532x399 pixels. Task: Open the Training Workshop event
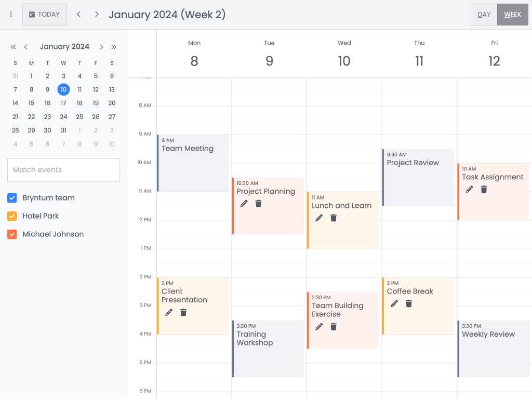[268, 349]
